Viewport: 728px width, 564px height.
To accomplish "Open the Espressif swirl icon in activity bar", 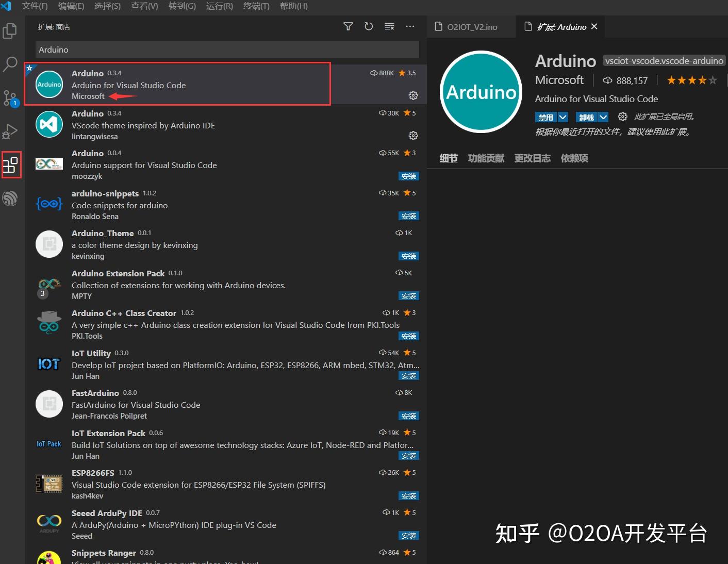I will tap(10, 198).
